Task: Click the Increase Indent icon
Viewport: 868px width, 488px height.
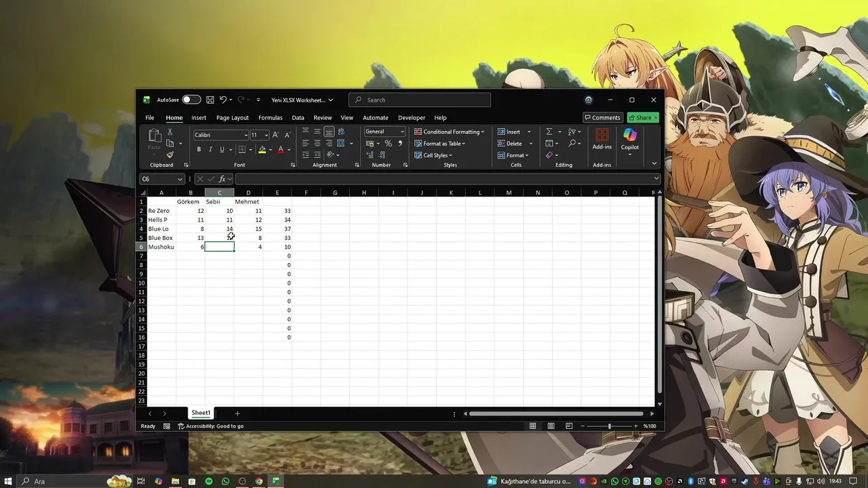Action: (317, 155)
